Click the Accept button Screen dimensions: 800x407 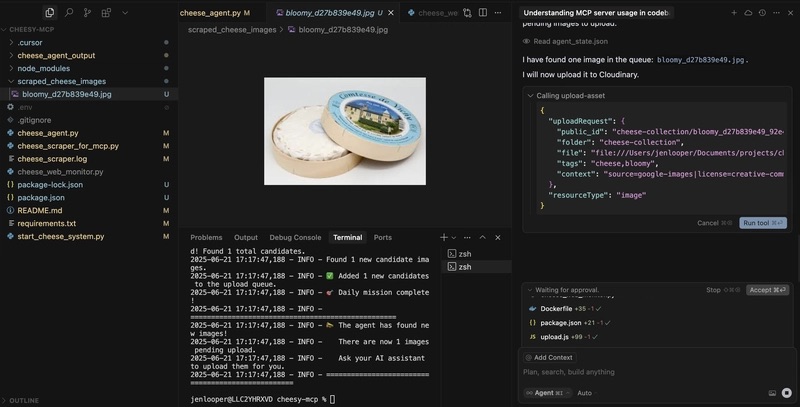pyautogui.click(x=767, y=290)
